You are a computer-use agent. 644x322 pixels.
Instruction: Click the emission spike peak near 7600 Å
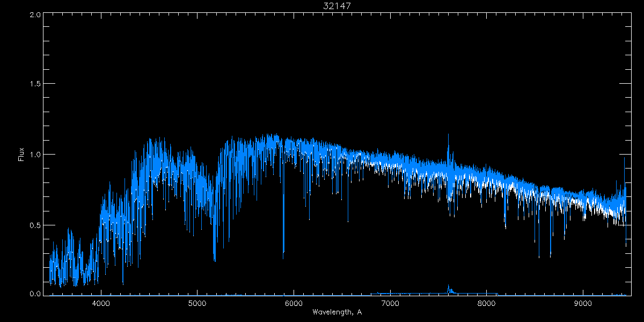(448, 135)
